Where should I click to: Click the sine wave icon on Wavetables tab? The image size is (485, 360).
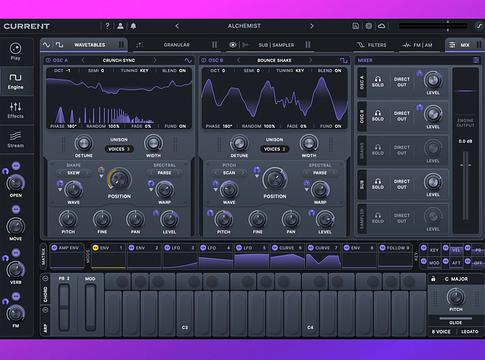point(47,45)
